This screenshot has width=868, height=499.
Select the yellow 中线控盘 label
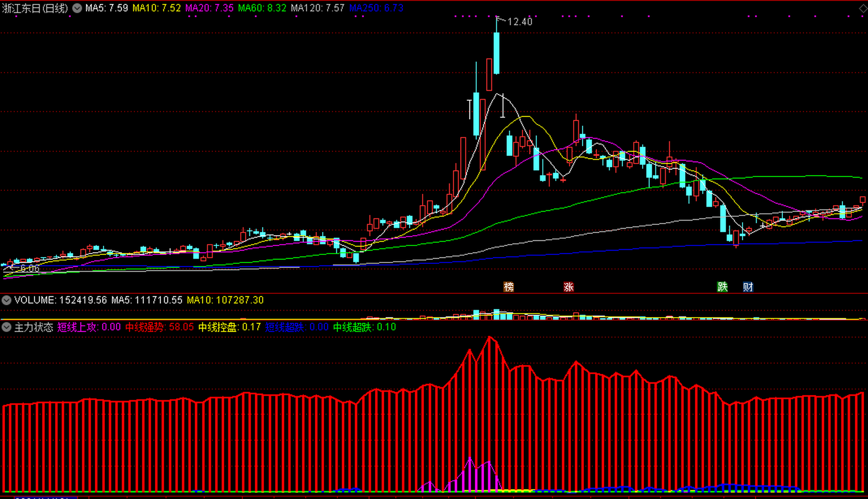pos(229,327)
